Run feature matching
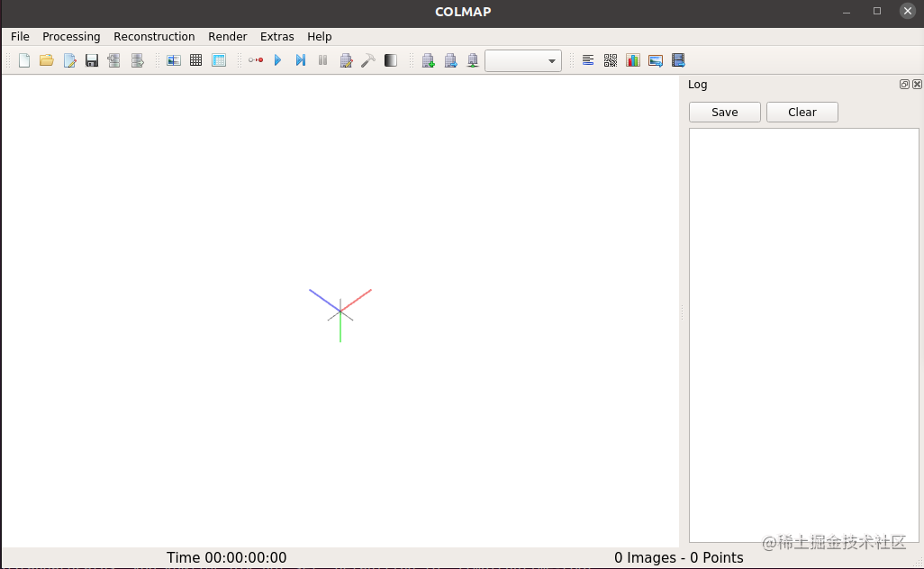The image size is (924, 569). [x=196, y=59]
